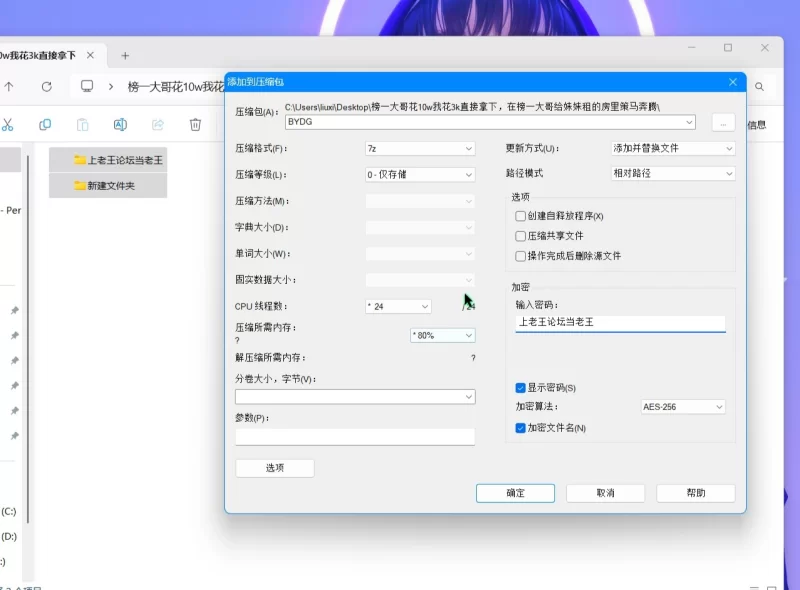Click the Share icon in Explorer toolbar
The height and width of the screenshot is (590, 800).
point(158,125)
